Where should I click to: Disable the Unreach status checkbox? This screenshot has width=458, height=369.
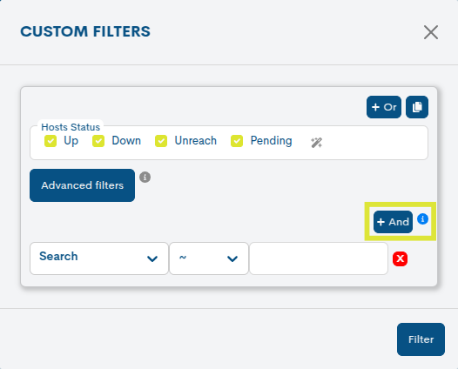tap(161, 141)
